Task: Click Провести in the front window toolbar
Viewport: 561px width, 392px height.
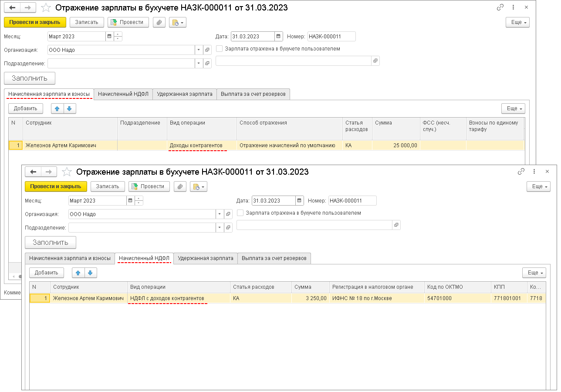Action: (x=149, y=186)
